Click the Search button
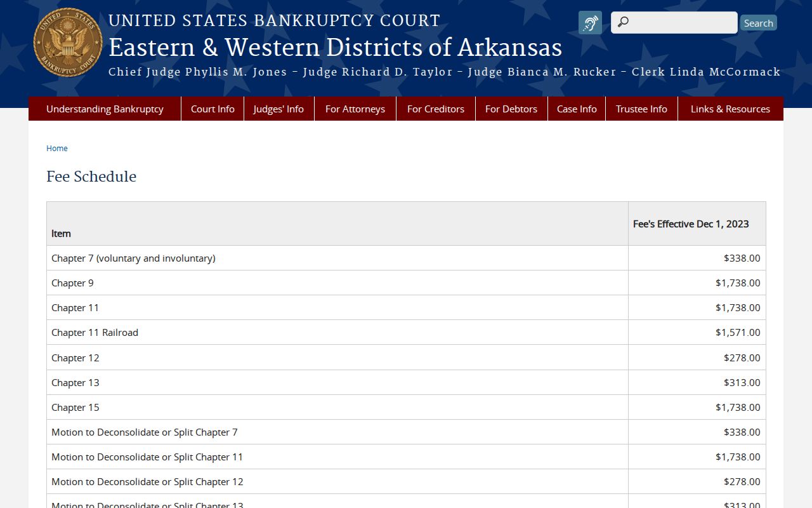The width and height of the screenshot is (812, 508). point(758,23)
